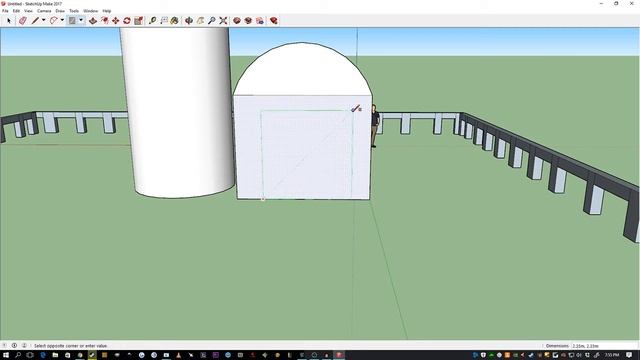The image size is (640, 360).
Task: Select the Select arrow tool
Action: [x=9, y=20]
